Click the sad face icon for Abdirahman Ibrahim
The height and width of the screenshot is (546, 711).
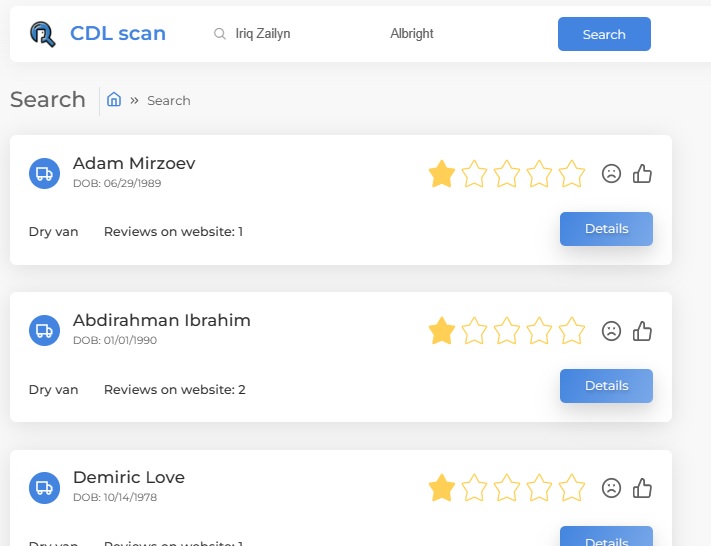(611, 331)
